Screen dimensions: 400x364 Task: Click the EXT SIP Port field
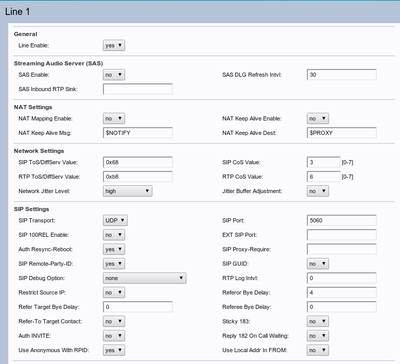(342, 235)
